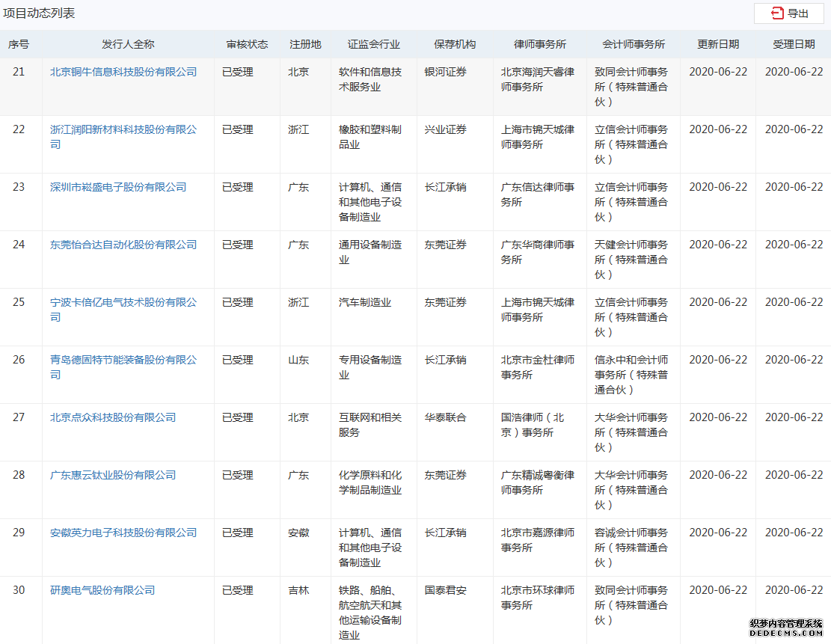Click the 受理日期 column header
Screen dimensions: 831x644
click(x=794, y=44)
